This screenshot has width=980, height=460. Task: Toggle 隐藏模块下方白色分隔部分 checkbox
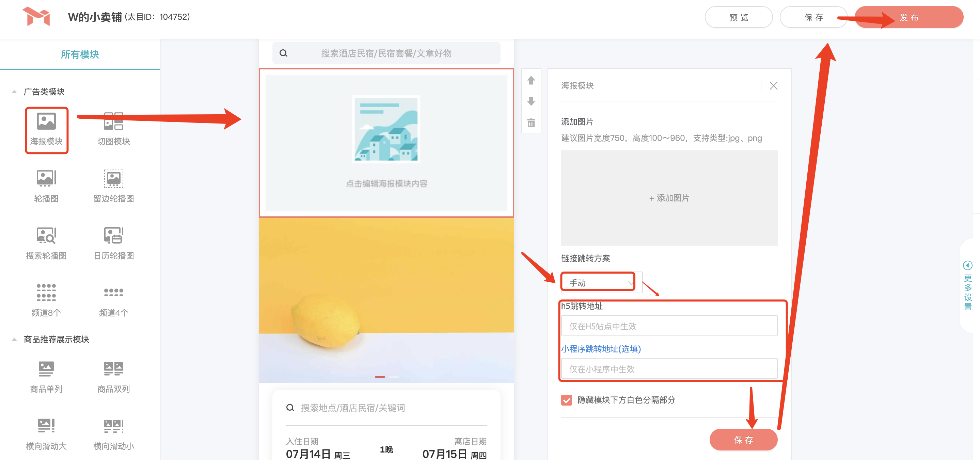click(567, 400)
